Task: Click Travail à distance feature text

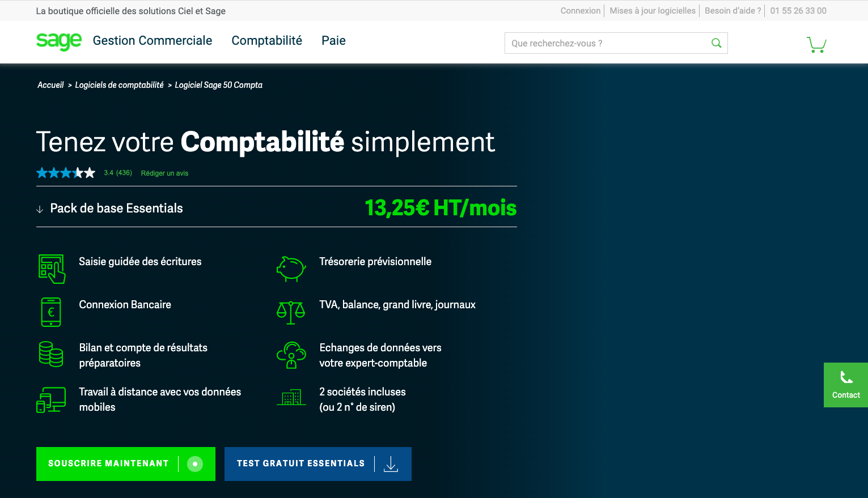Action: [160, 399]
